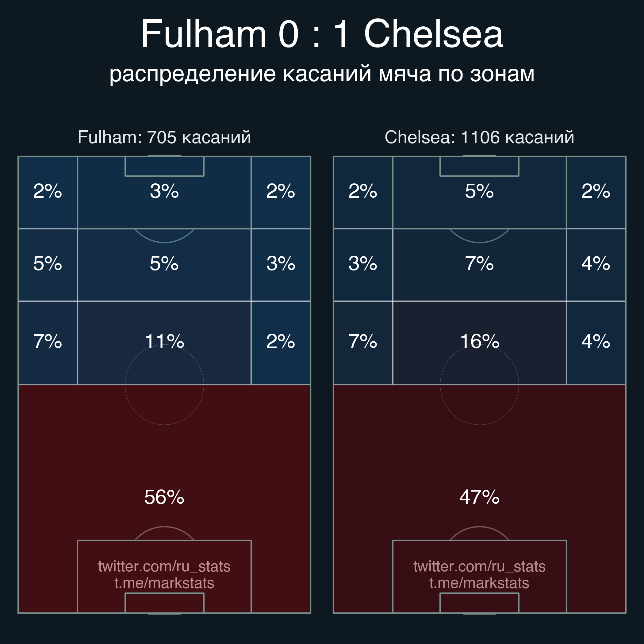The height and width of the screenshot is (644, 644).
Task: Select Fulham's left-flank 5% zone
Action: click(x=48, y=263)
